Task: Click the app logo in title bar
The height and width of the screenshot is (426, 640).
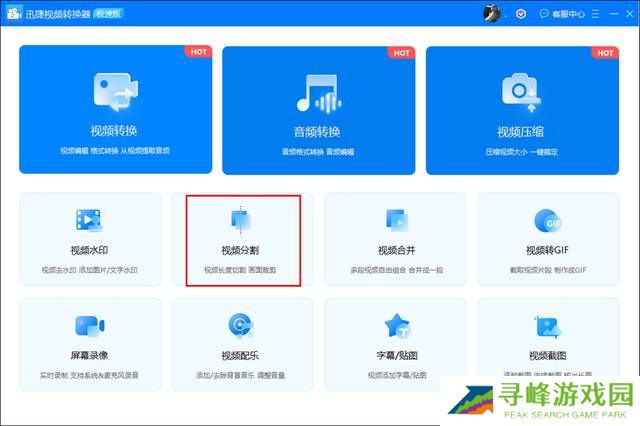Action: (x=14, y=13)
